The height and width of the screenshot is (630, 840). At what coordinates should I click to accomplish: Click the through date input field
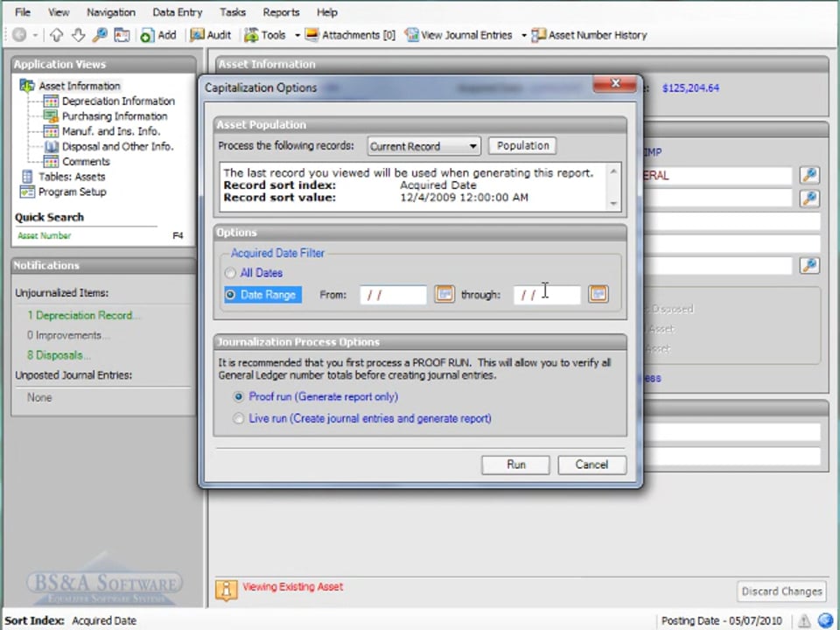[x=547, y=295]
